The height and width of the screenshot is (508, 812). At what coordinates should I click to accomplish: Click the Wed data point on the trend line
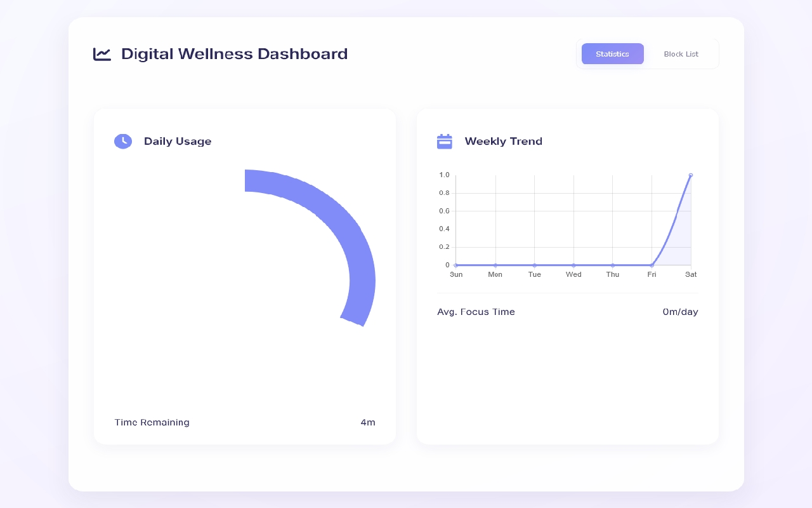point(573,265)
